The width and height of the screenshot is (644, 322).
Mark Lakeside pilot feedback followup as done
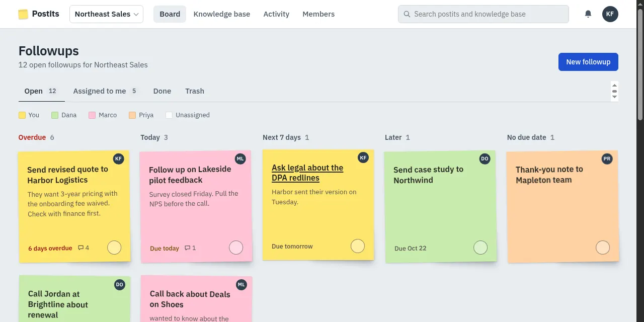236,248
